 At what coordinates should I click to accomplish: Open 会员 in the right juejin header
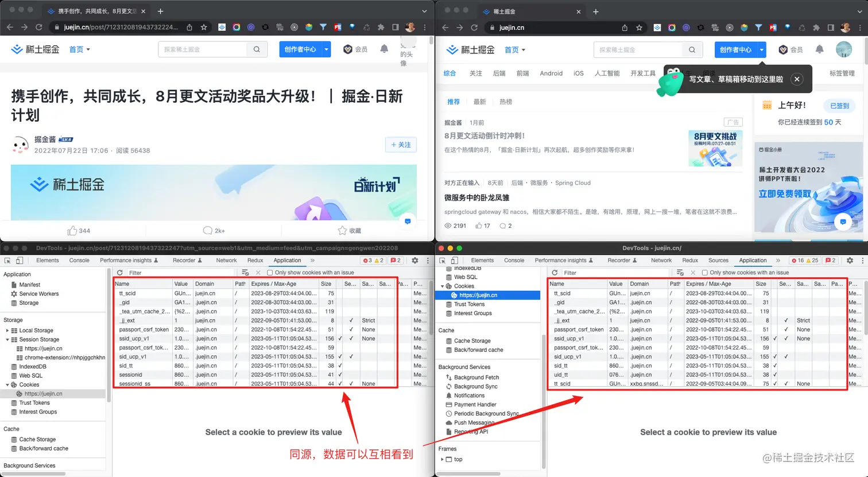[790, 49]
